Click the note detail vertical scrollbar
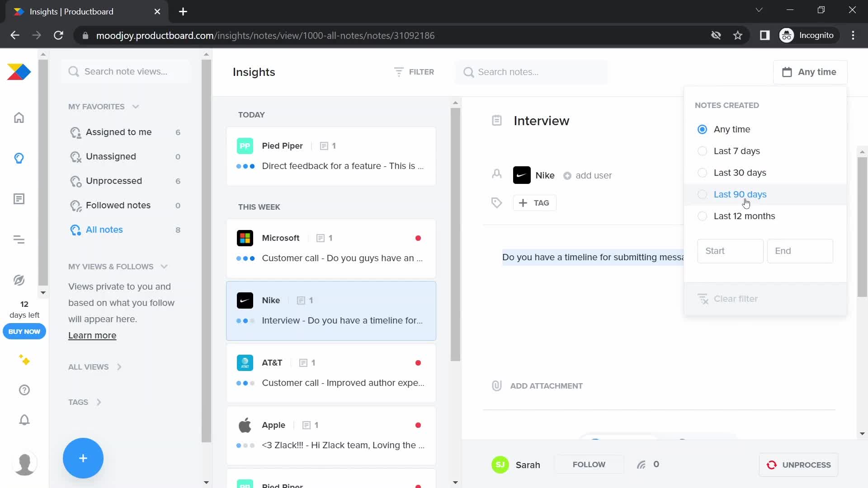This screenshot has height=488, width=868. coord(862,227)
